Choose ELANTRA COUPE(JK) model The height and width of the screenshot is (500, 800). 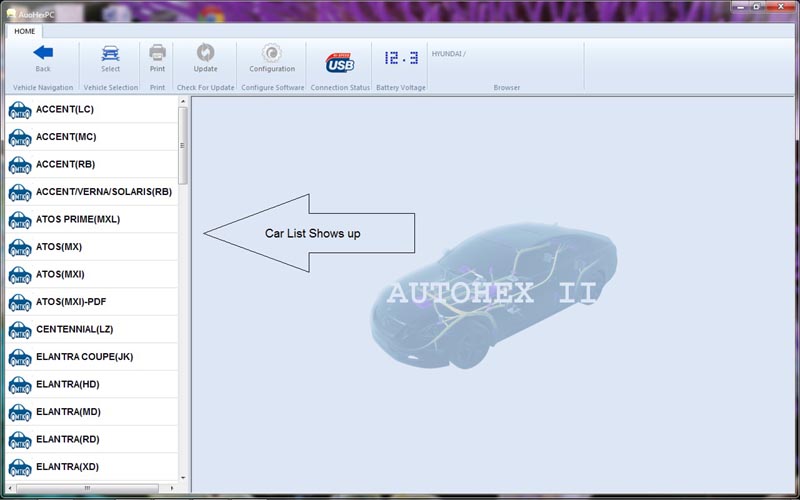[x=84, y=357]
